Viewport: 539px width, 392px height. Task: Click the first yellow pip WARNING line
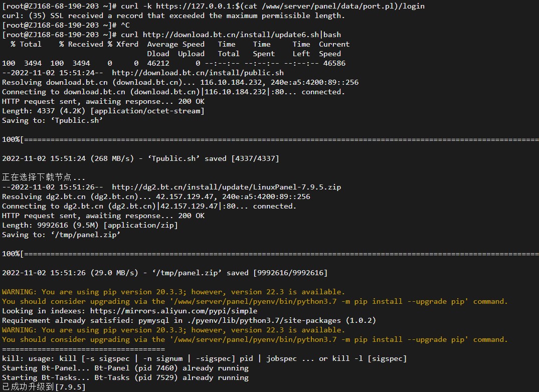click(173, 292)
